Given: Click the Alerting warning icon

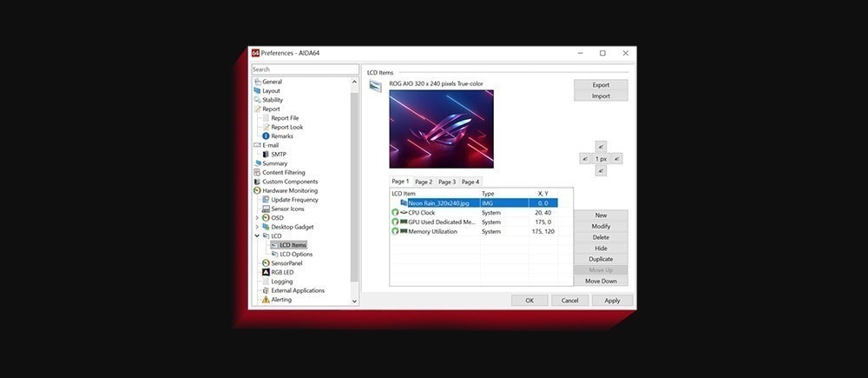Looking at the screenshot, I should click(266, 299).
